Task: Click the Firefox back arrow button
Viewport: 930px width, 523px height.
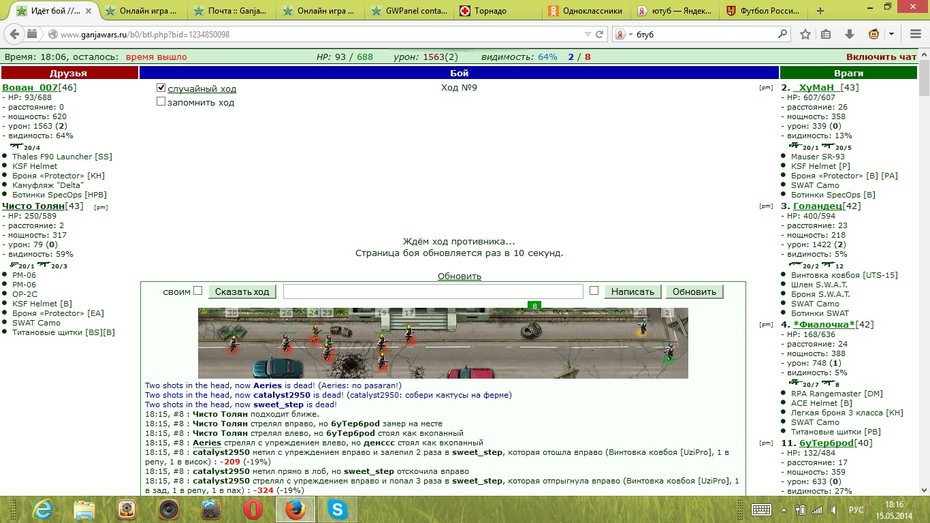Action: tap(14, 34)
